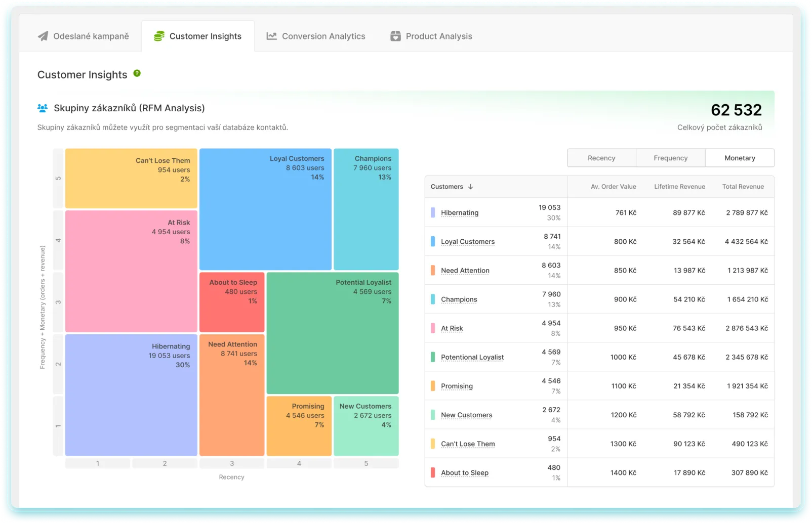812x524 pixels.
Task: Click the paper plane icon for Odeslané kampaně
Action: 43,36
